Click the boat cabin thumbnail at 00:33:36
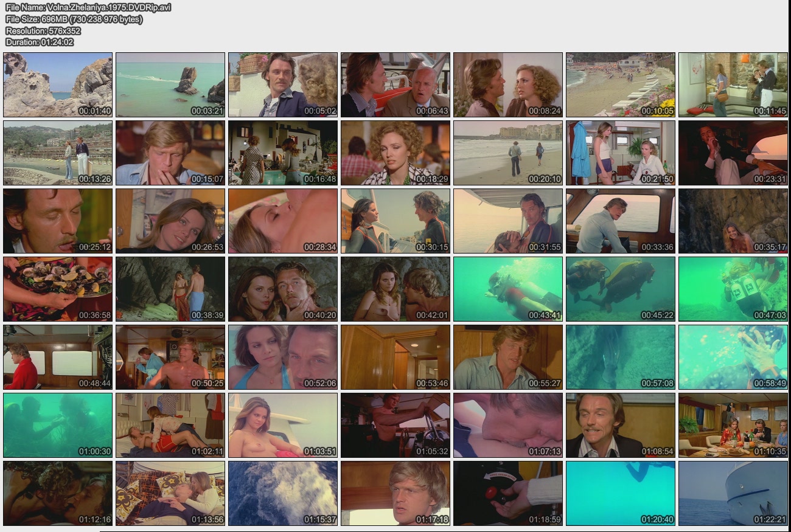The width and height of the screenshot is (791, 532). tap(621, 221)
